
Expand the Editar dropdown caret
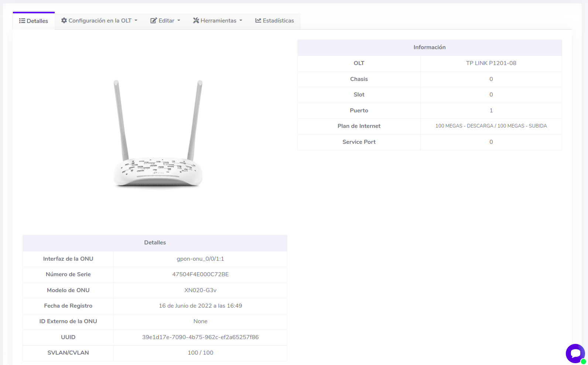click(179, 21)
